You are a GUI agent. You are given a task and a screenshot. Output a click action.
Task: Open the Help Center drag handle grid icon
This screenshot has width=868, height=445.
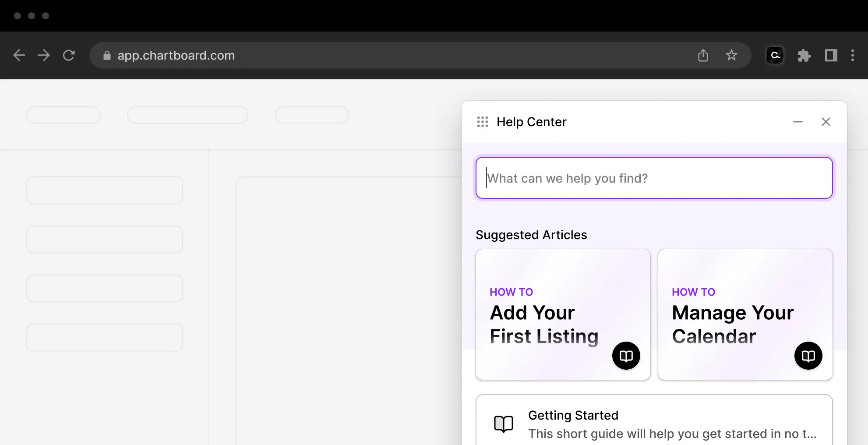(482, 122)
